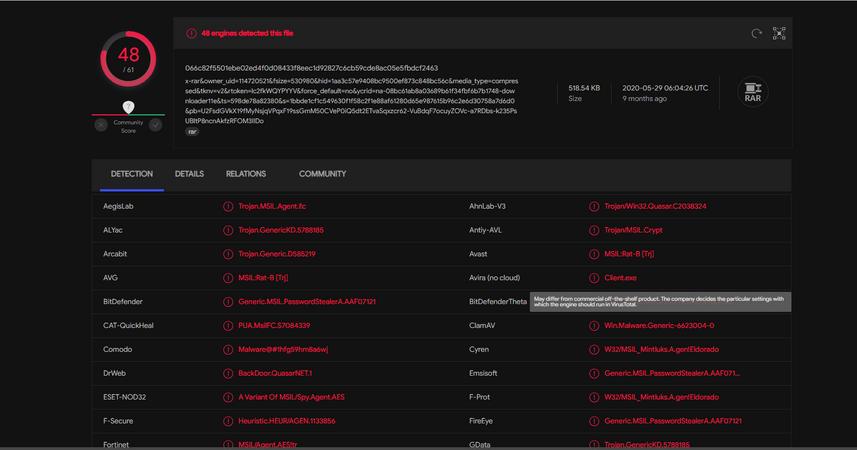Click the reanalyze refresh icon
857x450 pixels.
(x=756, y=33)
